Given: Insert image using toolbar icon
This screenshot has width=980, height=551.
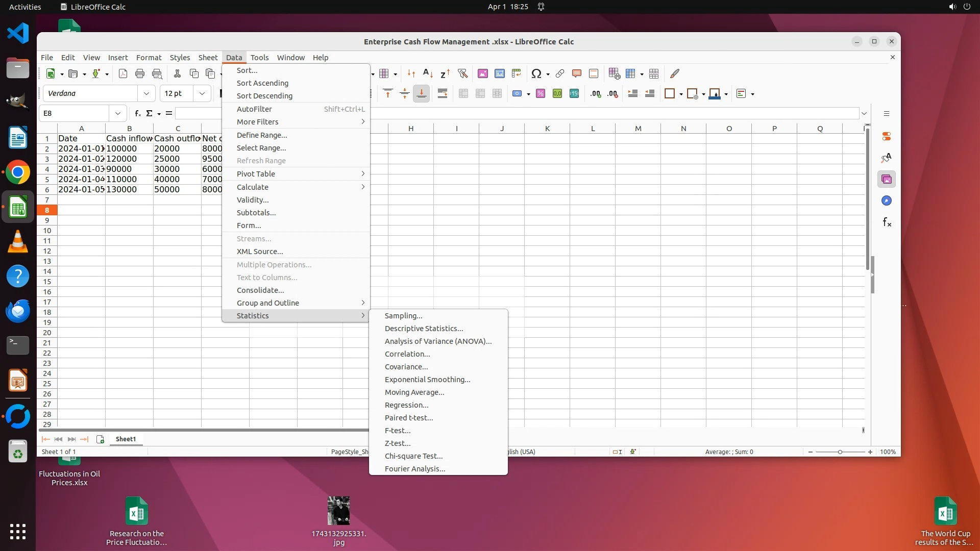Looking at the screenshot, I should (482, 73).
